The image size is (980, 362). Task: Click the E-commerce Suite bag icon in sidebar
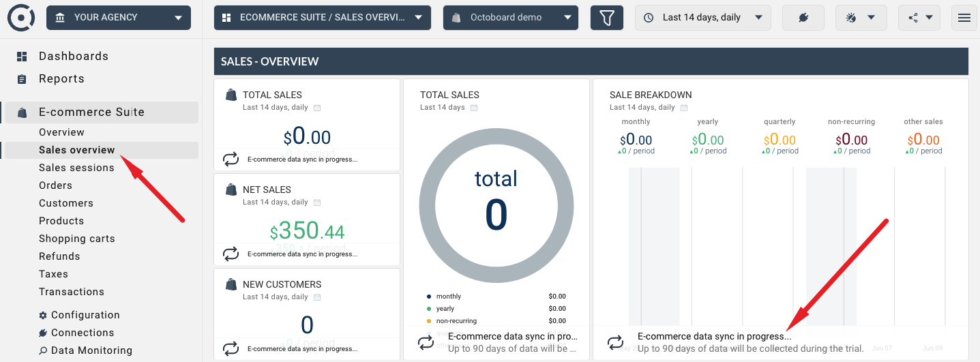point(23,112)
